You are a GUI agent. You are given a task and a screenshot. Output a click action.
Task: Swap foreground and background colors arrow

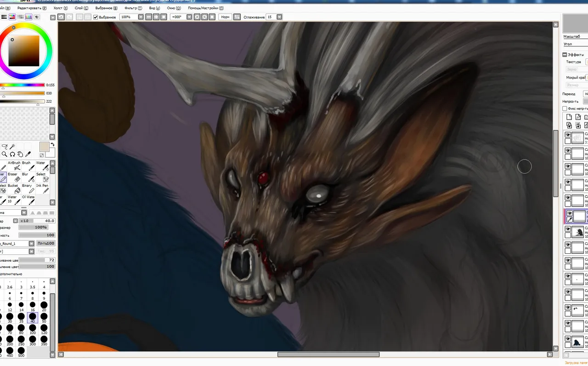(52, 144)
